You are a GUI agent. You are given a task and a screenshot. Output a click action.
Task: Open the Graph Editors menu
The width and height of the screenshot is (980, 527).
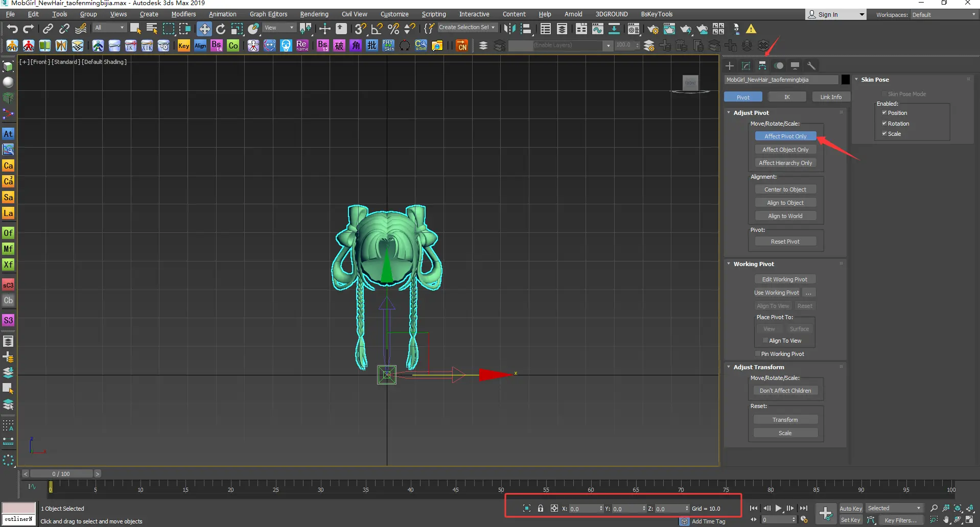tap(268, 14)
